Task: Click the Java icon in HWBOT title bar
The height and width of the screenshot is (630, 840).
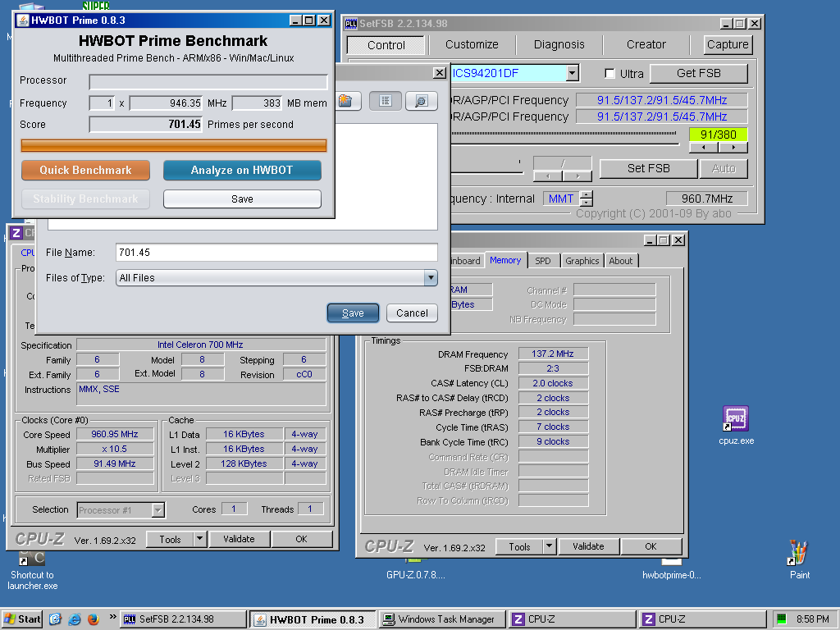Action: coord(22,21)
